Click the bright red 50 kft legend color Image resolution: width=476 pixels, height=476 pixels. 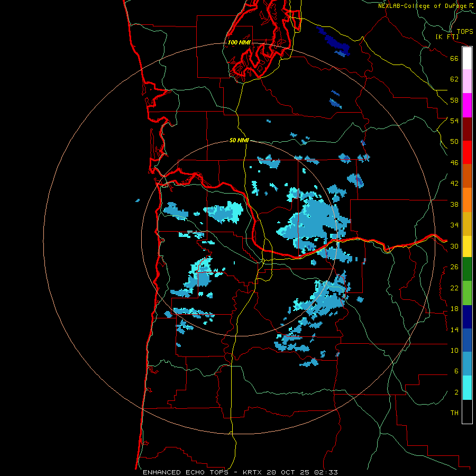point(467,152)
